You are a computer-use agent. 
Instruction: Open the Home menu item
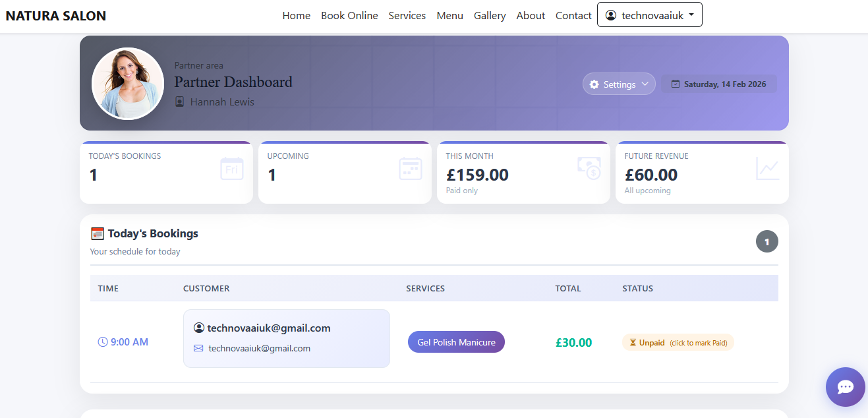pos(296,15)
